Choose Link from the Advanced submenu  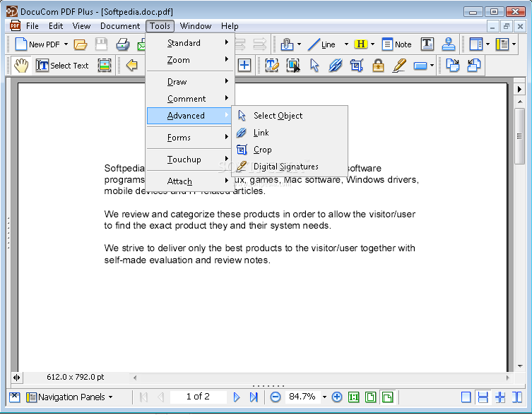pyautogui.click(x=290, y=133)
